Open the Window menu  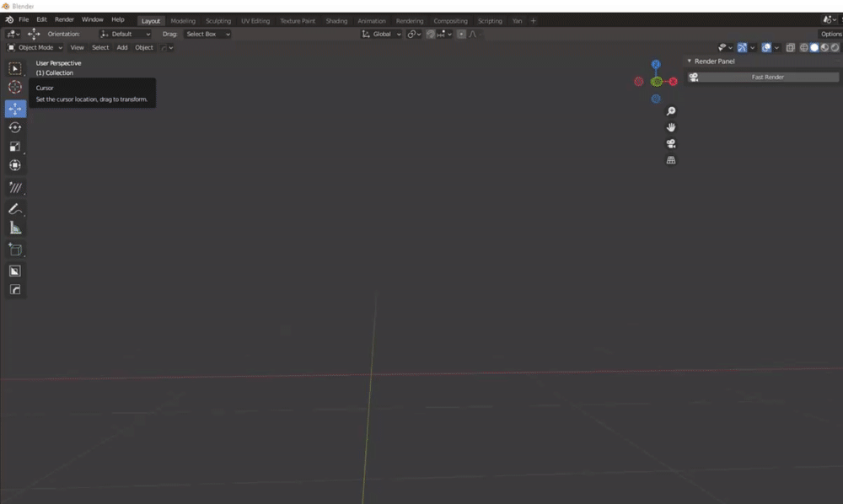[93, 19]
